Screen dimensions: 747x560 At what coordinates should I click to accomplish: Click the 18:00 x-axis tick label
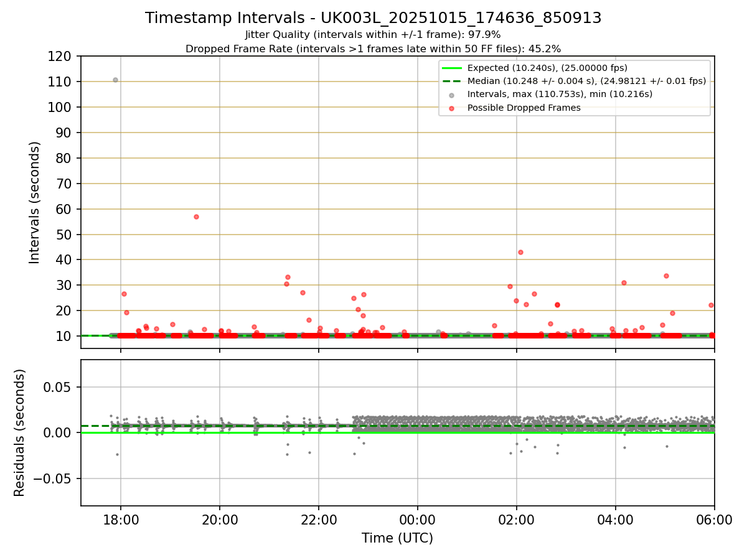pos(121,520)
